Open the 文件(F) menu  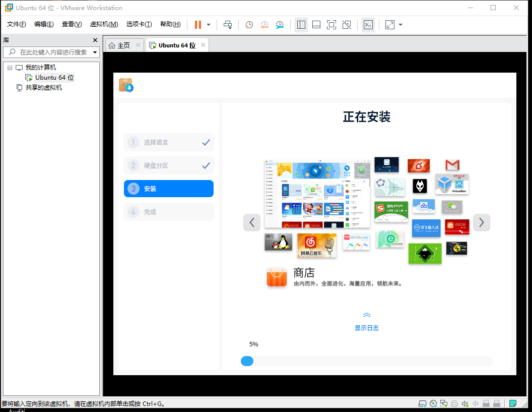16,24
